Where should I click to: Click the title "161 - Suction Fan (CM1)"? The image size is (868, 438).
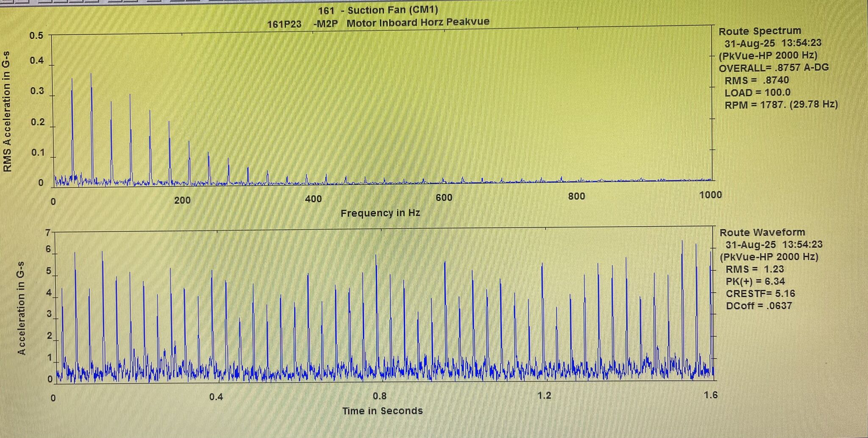tap(378, 10)
